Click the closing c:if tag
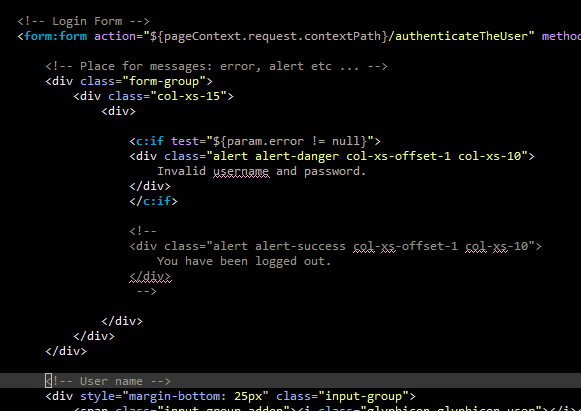Screen dimensions: 581x411 (153, 201)
